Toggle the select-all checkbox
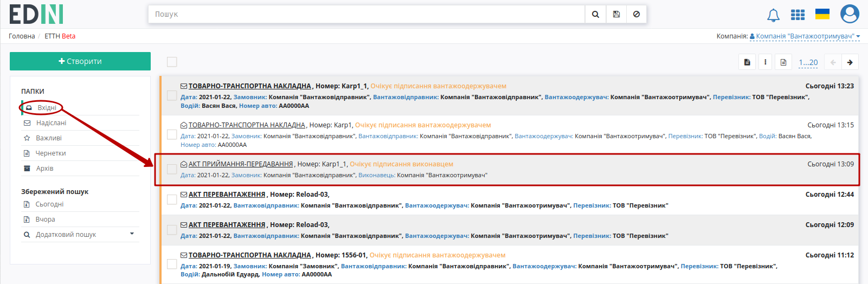 (172, 62)
